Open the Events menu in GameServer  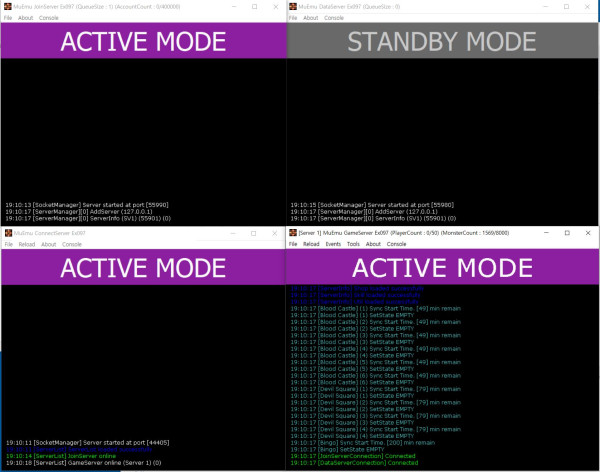(333, 244)
